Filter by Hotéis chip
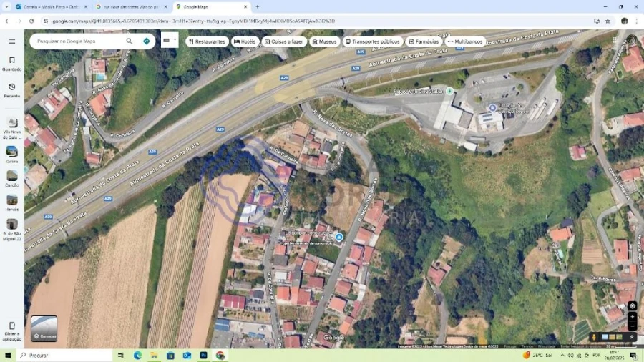Screen dimensions: 644x362 click(245, 41)
